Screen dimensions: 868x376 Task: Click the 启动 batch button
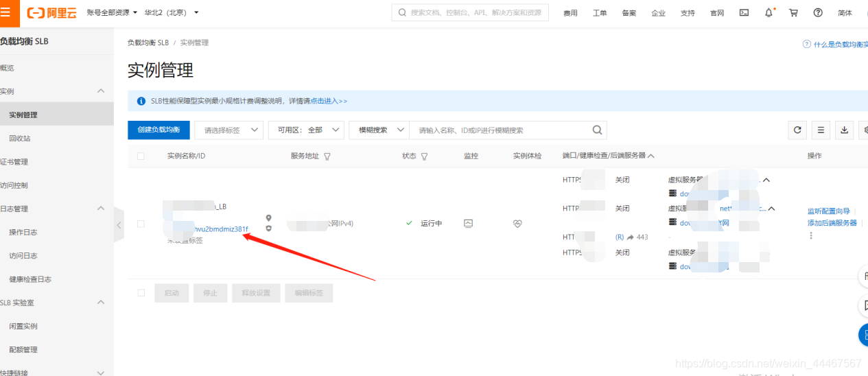(x=172, y=293)
